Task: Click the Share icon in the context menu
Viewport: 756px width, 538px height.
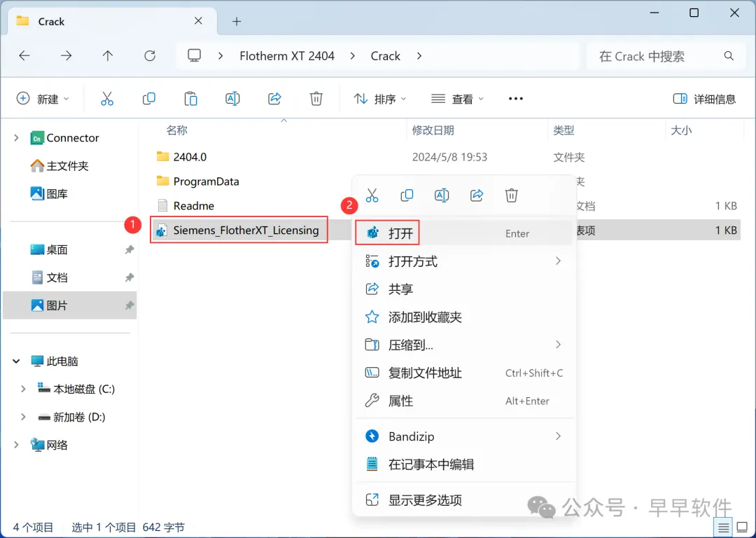Action: [x=477, y=195]
